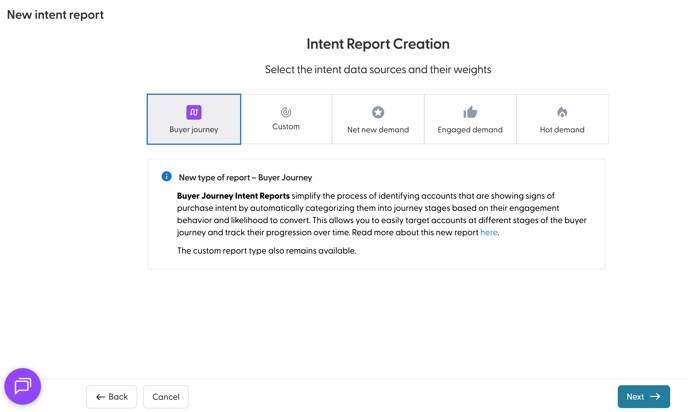The width and height of the screenshot is (688, 412).
Task: Click the Engaged demand thumbs-up icon
Action: [x=470, y=112]
